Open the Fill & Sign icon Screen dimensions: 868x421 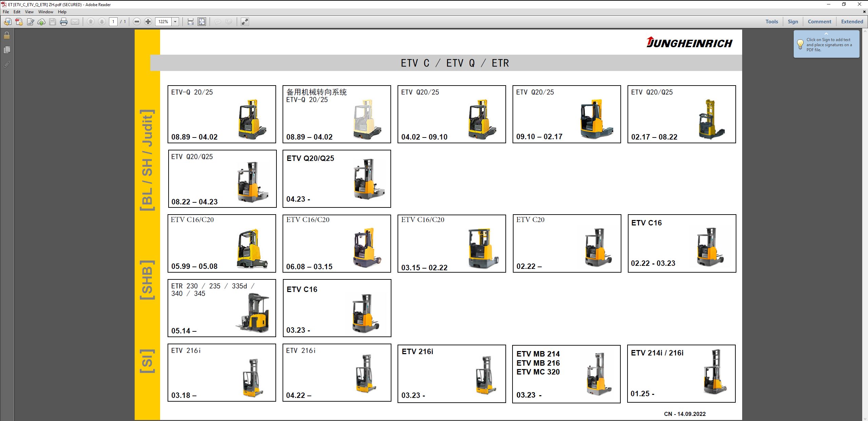pos(31,21)
